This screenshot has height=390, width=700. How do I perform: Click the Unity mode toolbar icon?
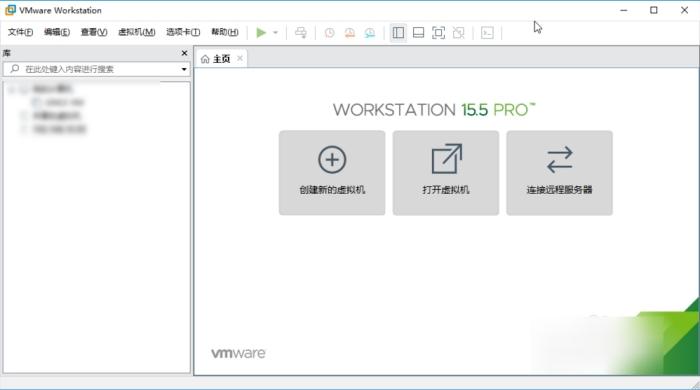pyautogui.click(x=458, y=33)
